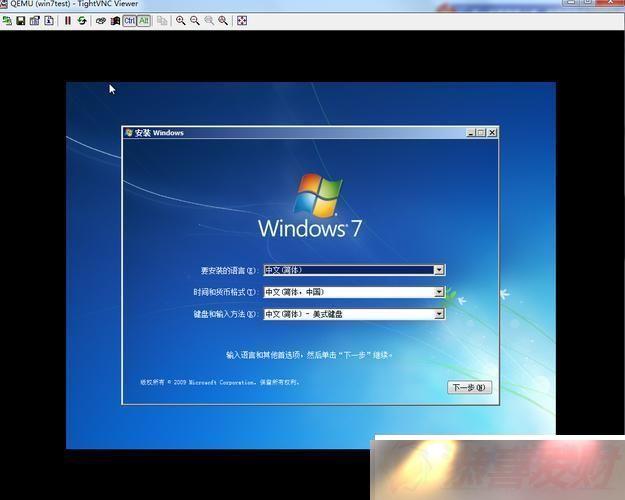Image resolution: width=625 pixels, height=500 pixels.
Task: Expand the 键盘和输入方法 dropdown arrow
Action: (439, 314)
